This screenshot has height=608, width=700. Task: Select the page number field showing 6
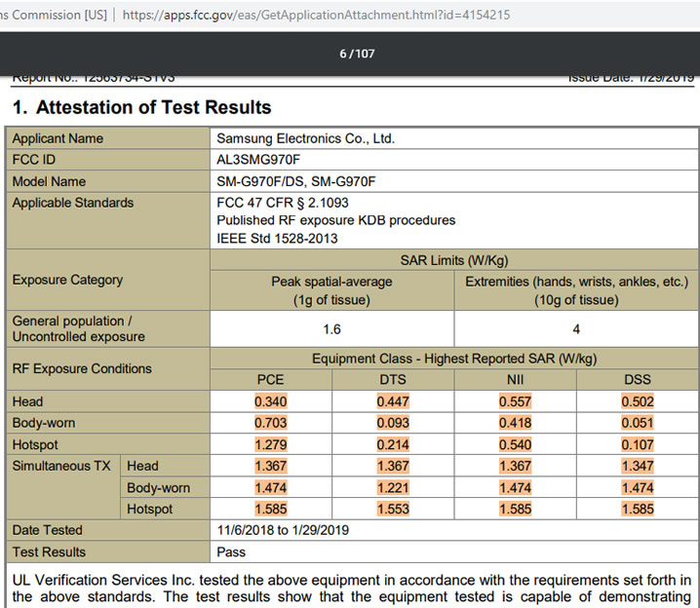pyautogui.click(x=342, y=54)
